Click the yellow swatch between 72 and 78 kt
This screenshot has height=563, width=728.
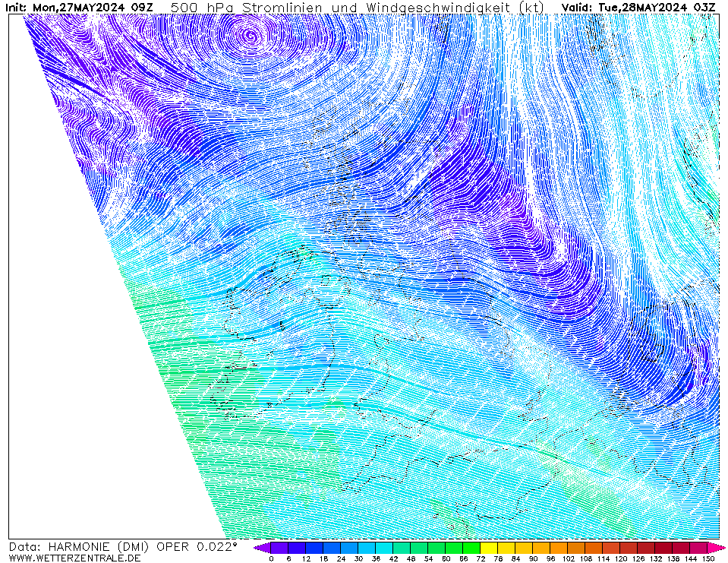490,548
